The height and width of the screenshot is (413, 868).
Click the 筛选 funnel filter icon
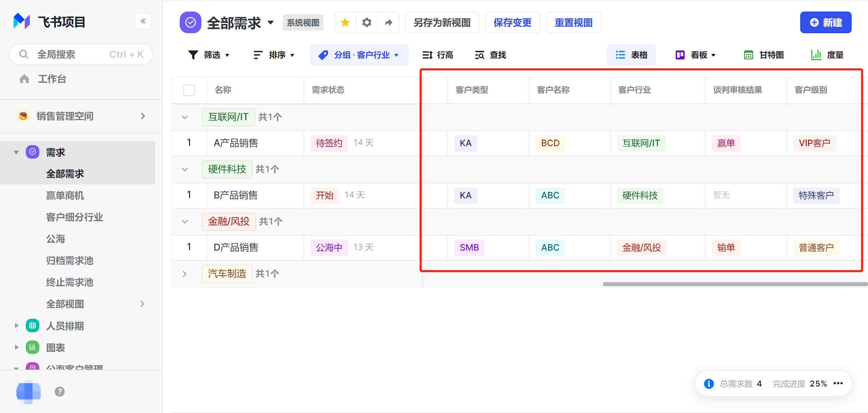(x=193, y=55)
